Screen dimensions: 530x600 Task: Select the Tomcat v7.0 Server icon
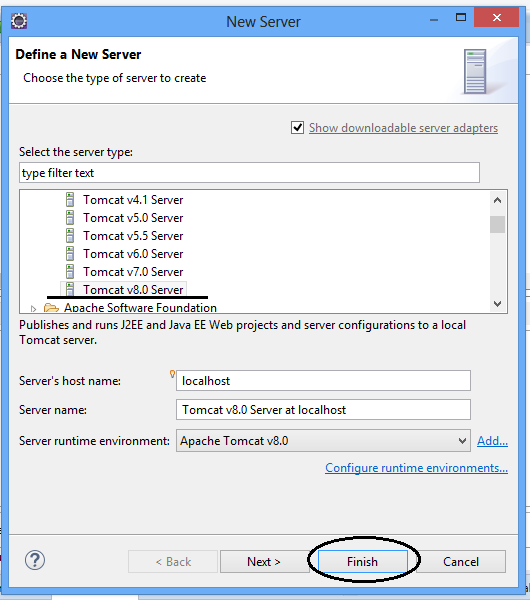pyautogui.click(x=70, y=272)
